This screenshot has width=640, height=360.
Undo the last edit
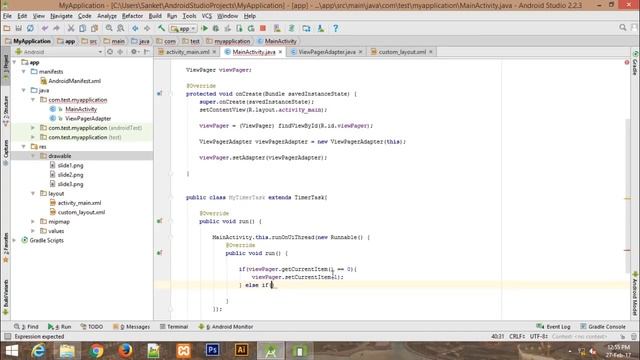[x=44, y=28]
